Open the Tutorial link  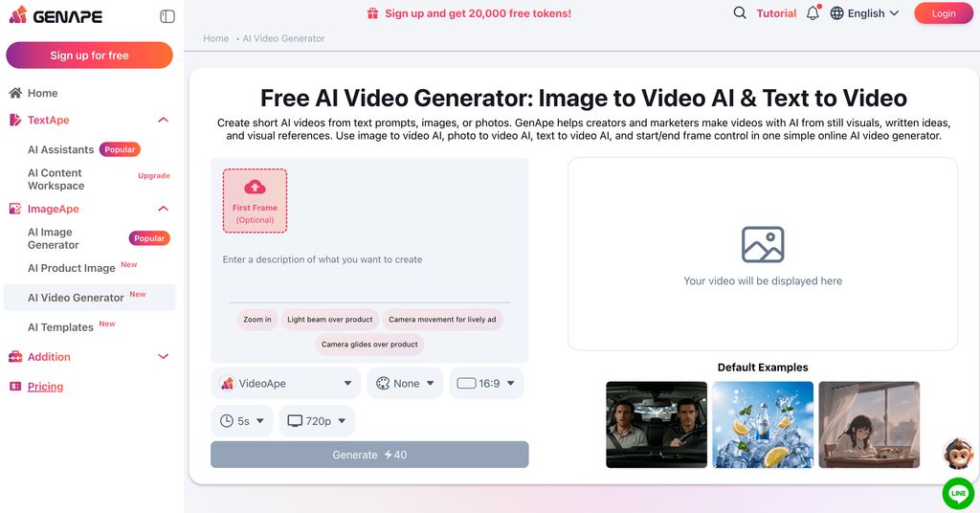(776, 13)
